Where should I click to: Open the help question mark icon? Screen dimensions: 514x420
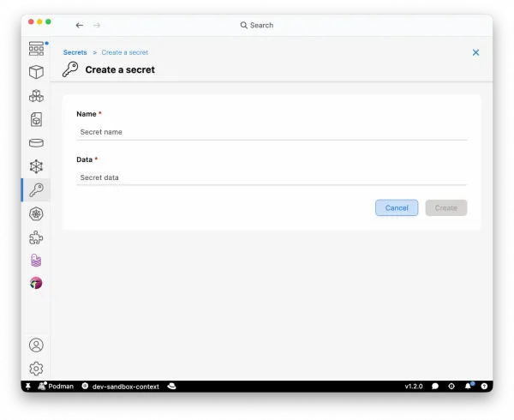484,387
